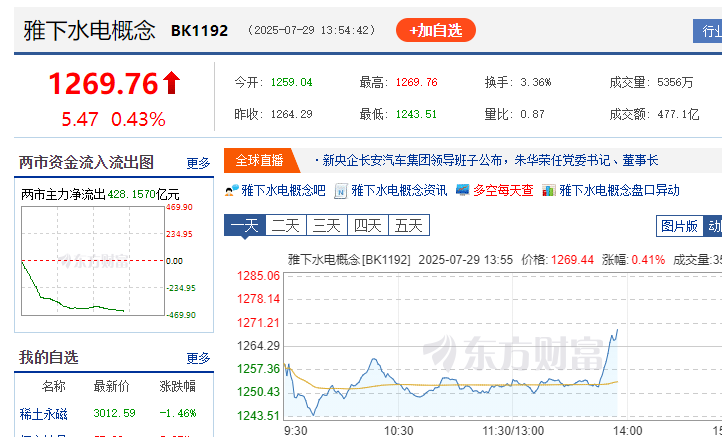The image size is (722, 437).
Task: Click the 雅下水电概念吧 forum icon
Action: [232, 190]
